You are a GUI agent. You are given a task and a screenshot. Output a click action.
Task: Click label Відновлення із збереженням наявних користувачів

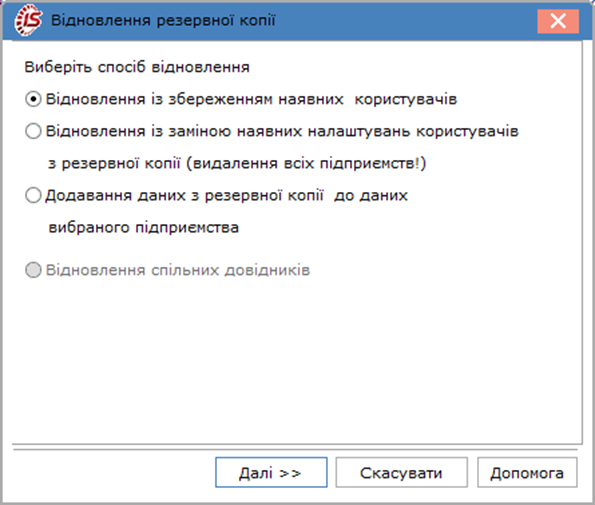click(x=251, y=99)
